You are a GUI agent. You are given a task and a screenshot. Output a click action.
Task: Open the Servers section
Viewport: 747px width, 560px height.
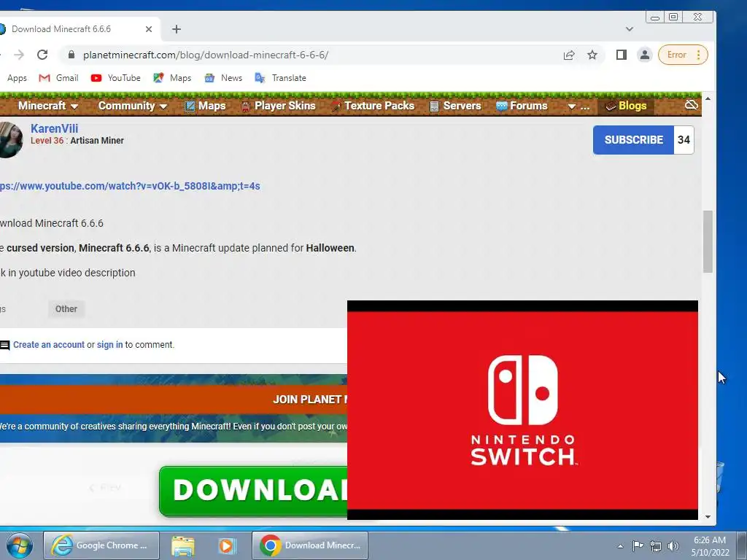coord(455,106)
